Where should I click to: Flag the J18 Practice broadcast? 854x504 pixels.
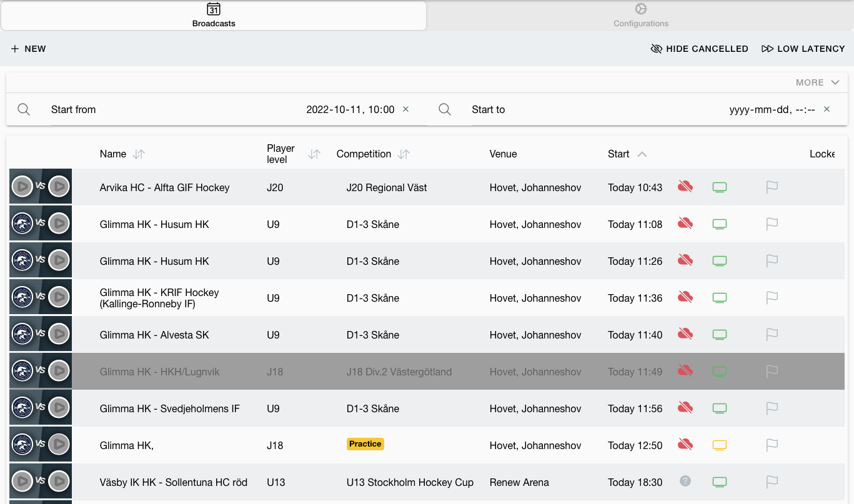[x=772, y=445]
